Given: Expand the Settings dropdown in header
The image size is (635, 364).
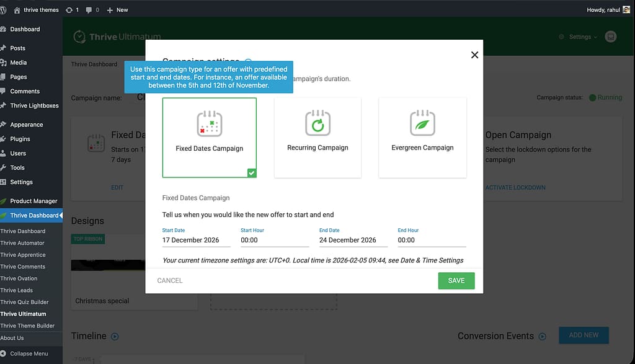Looking at the screenshot, I should click(580, 37).
